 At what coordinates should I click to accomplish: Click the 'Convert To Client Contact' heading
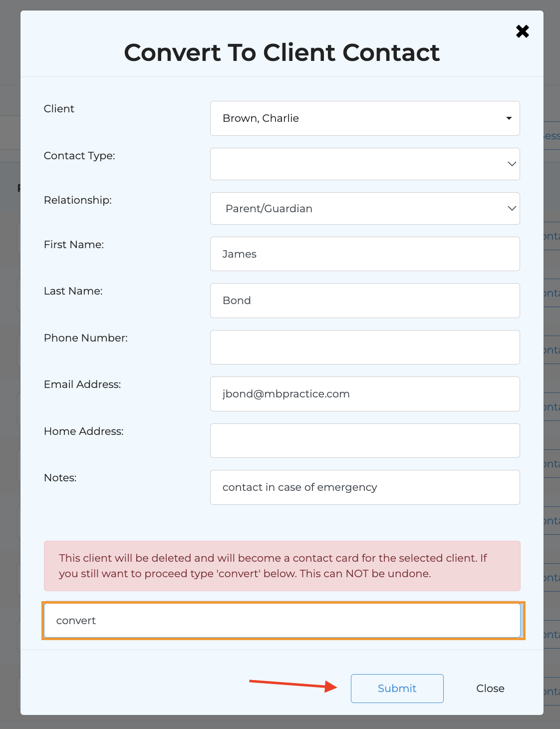coord(282,52)
